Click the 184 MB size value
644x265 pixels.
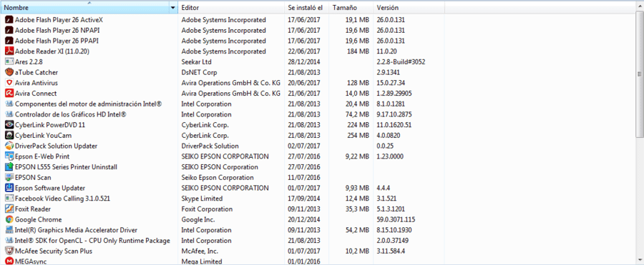(x=358, y=51)
